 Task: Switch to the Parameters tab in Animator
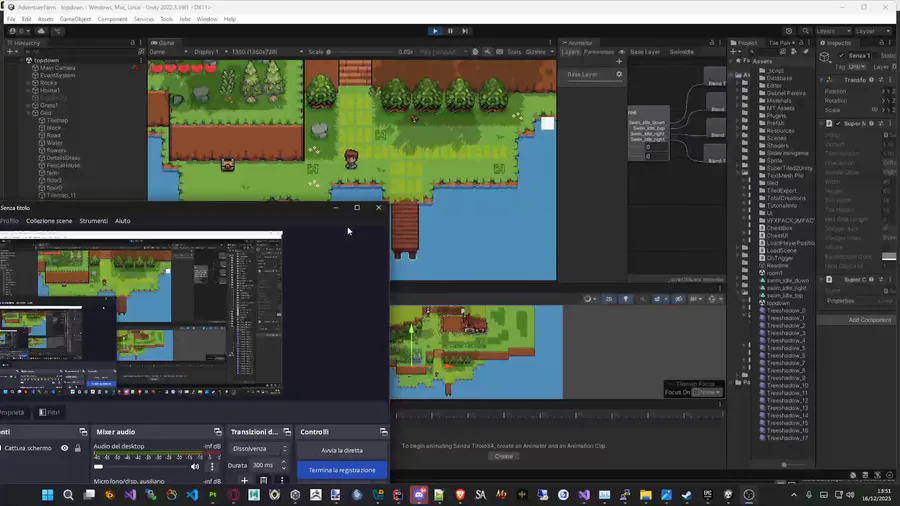tap(599, 52)
